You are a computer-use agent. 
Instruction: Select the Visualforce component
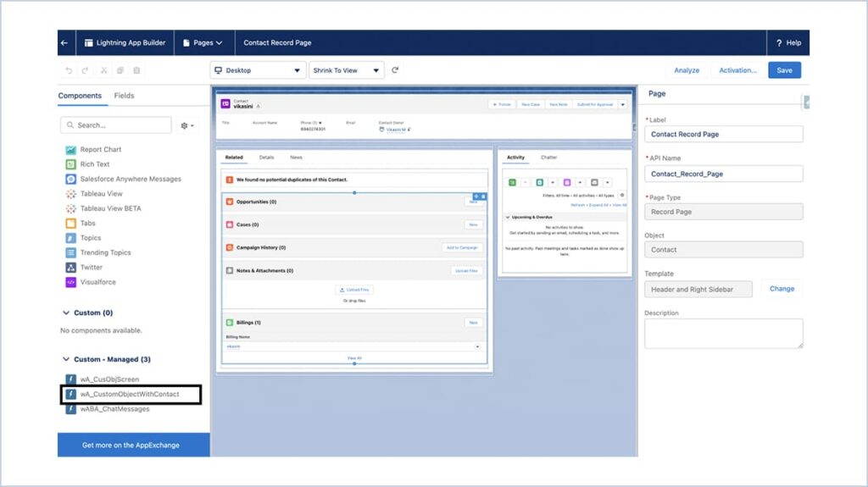pyautogui.click(x=97, y=282)
